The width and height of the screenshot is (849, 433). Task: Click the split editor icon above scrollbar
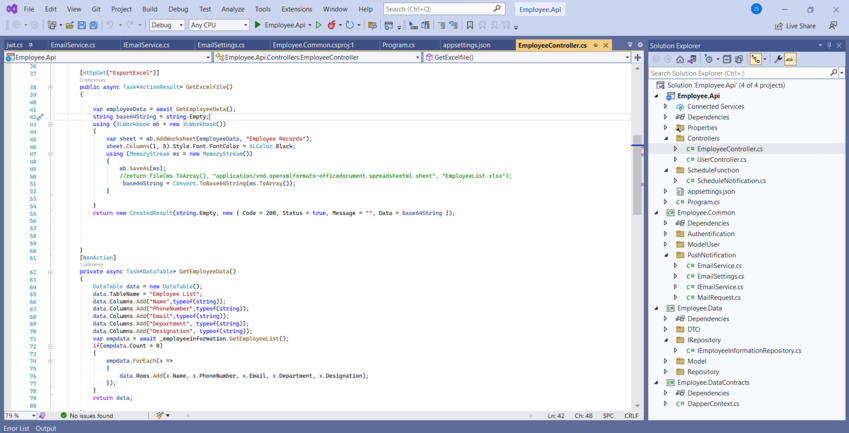[637, 57]
